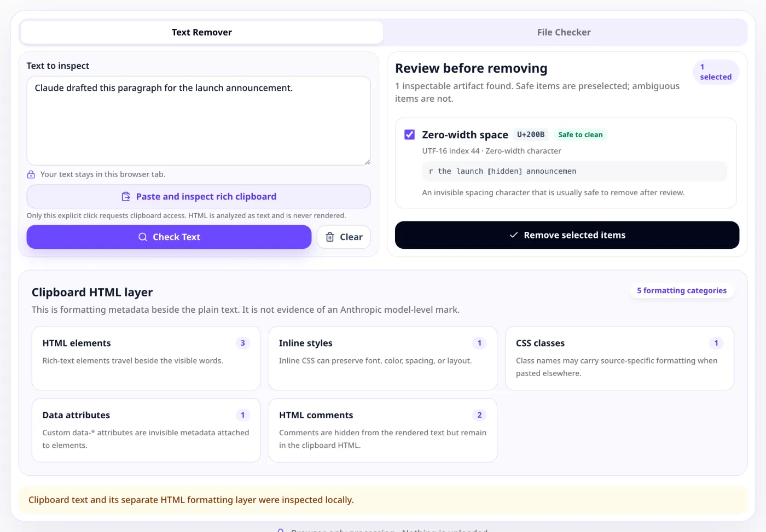Screen dimensions: 766x532
Task: Click the Your text stays in this browser tab note
Action: tap(103, 174)
